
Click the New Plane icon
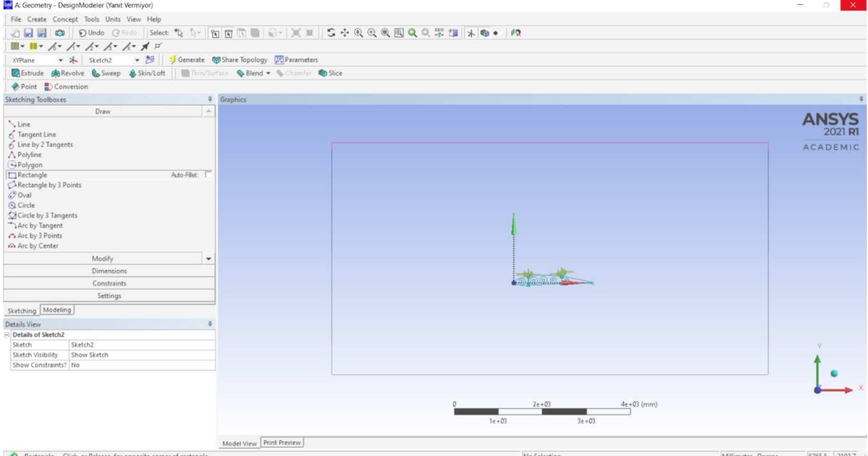[73, 60]
